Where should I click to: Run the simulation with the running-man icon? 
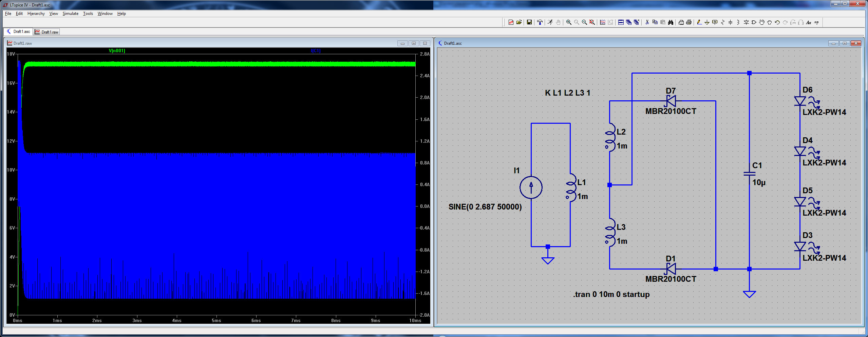pyautogui.click(x=550, y=22)
